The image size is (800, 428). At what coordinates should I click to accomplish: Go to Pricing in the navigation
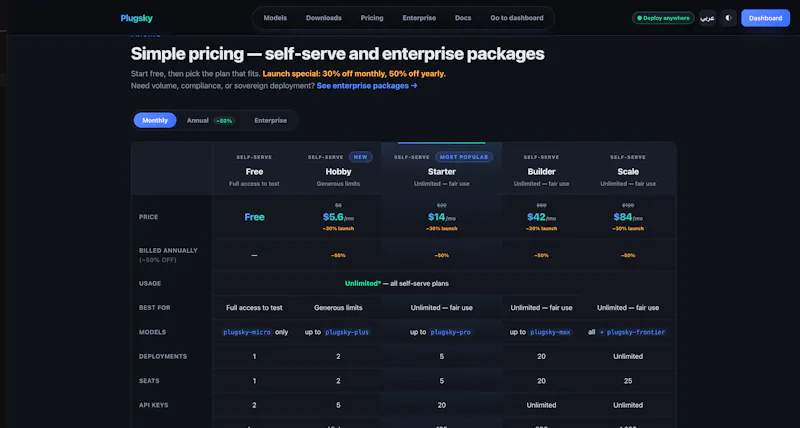click(372, 18)
